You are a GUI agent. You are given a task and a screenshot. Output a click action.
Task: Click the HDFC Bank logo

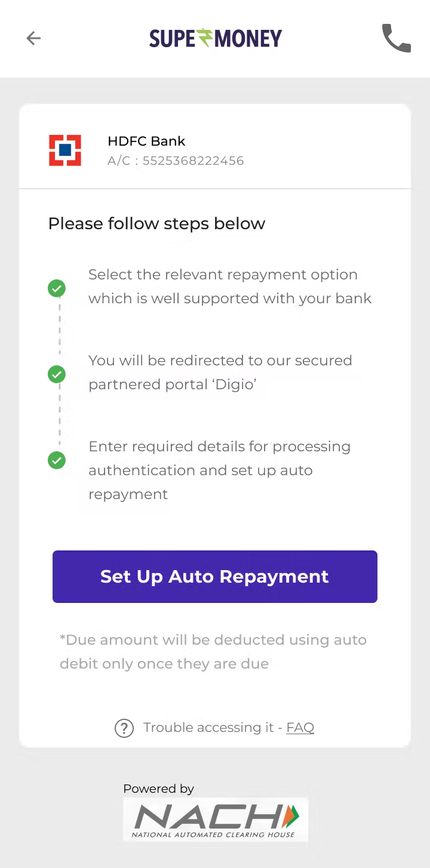[x=65, y=150]
